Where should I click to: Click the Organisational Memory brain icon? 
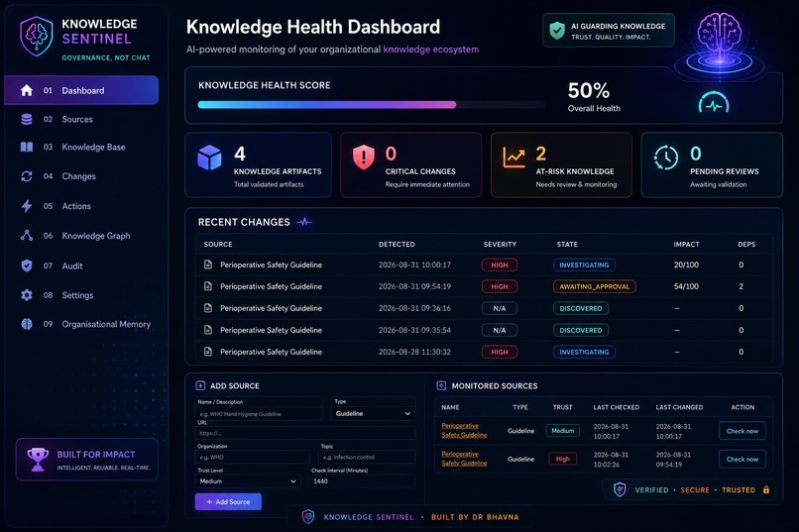tap(27, 324)
